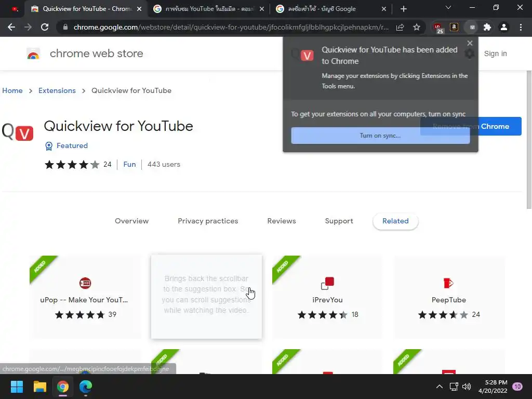Switch to the Google account sign-in tab
Viewport: 532px width, 399px height.
coord(331,9)
